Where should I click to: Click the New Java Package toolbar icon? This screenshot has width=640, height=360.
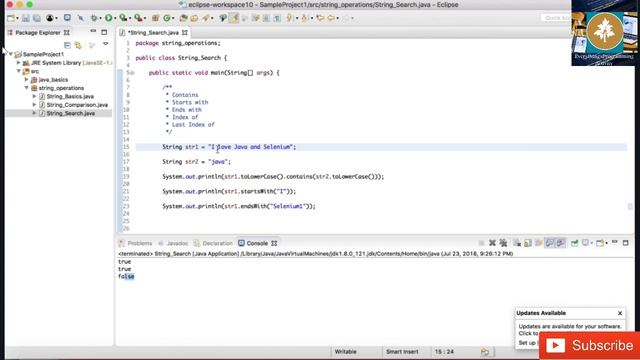[x=156, y=18]
